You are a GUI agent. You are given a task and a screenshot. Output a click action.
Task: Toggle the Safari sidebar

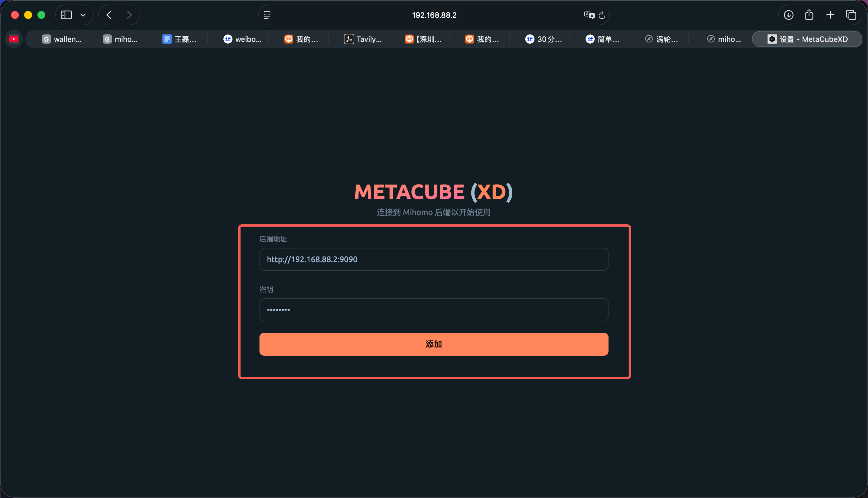pyautogui.click(x=66, y=15)
